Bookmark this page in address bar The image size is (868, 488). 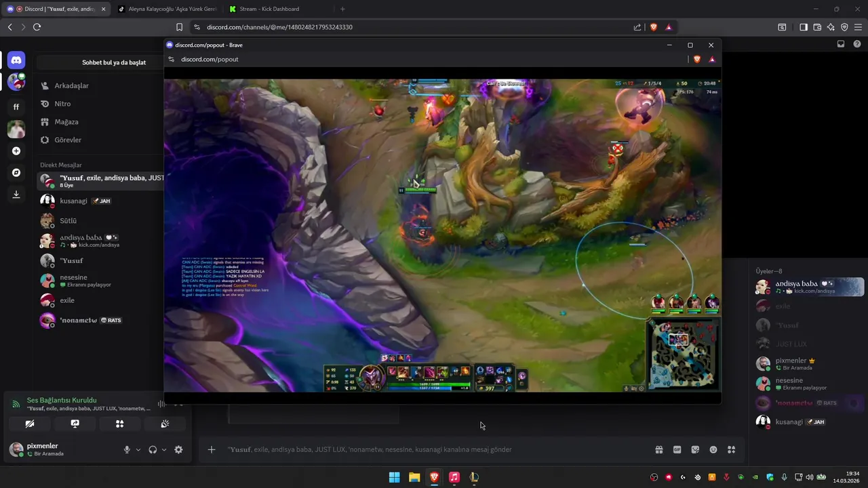point(179,27)
